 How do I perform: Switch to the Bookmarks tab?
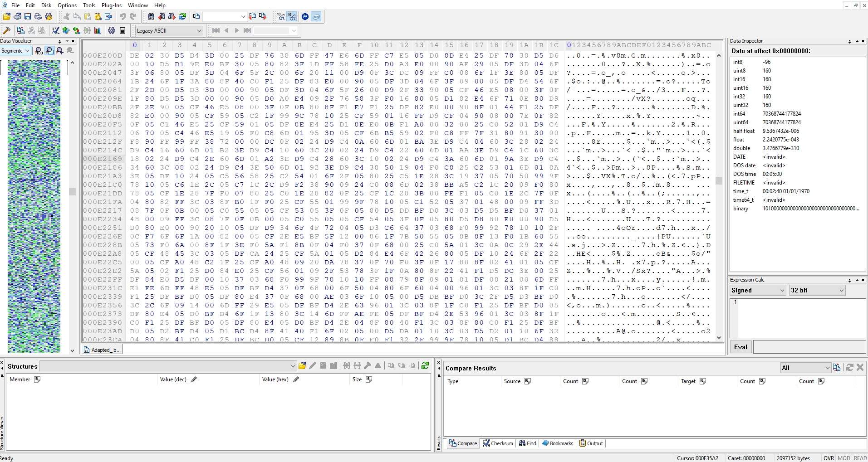558,443
